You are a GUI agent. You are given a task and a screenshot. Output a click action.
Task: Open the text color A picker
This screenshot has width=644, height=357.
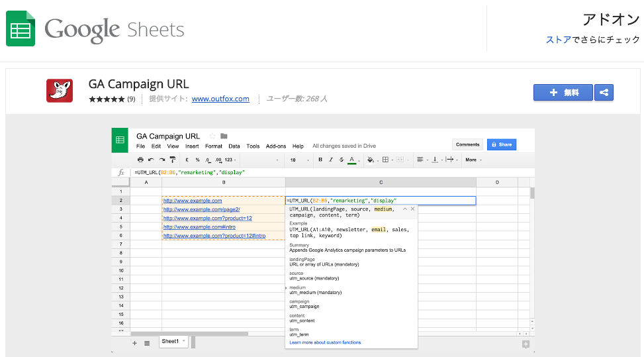[x=352, y=160]
